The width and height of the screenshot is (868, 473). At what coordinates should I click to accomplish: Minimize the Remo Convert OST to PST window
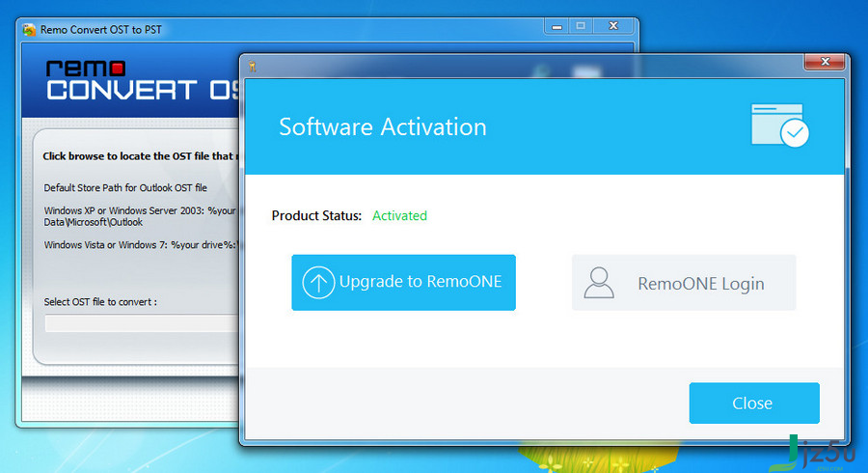556,26
